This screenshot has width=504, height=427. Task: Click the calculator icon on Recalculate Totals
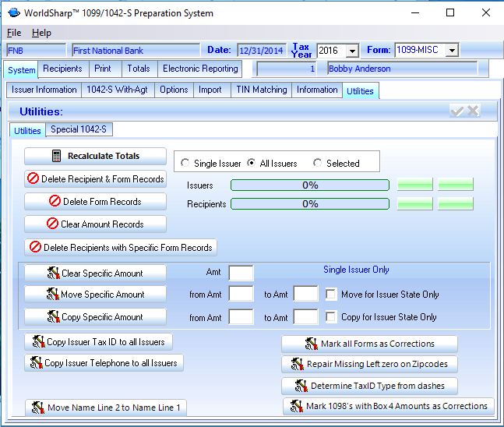(57, 156)
